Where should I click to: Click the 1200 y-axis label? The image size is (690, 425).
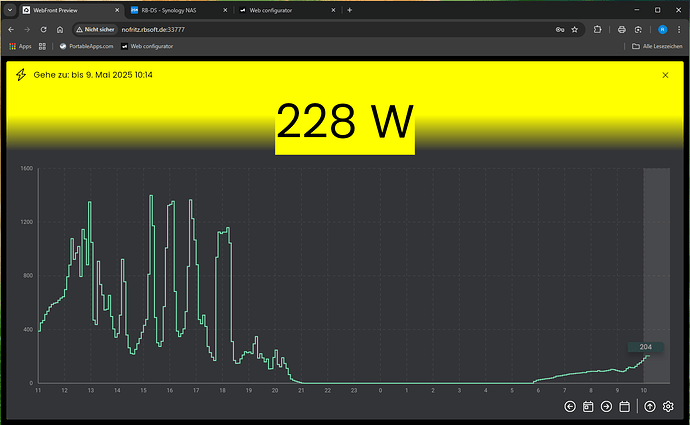tap(26, 222)
